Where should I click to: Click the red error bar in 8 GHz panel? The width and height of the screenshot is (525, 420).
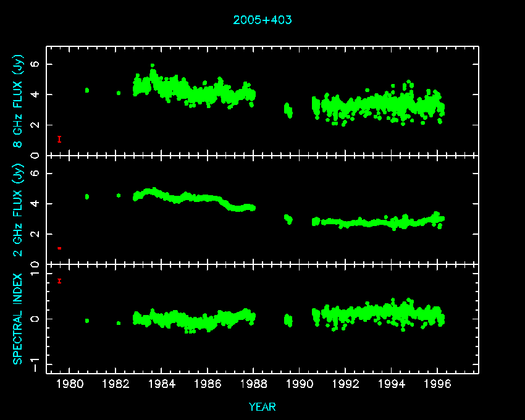pos(59,139)
